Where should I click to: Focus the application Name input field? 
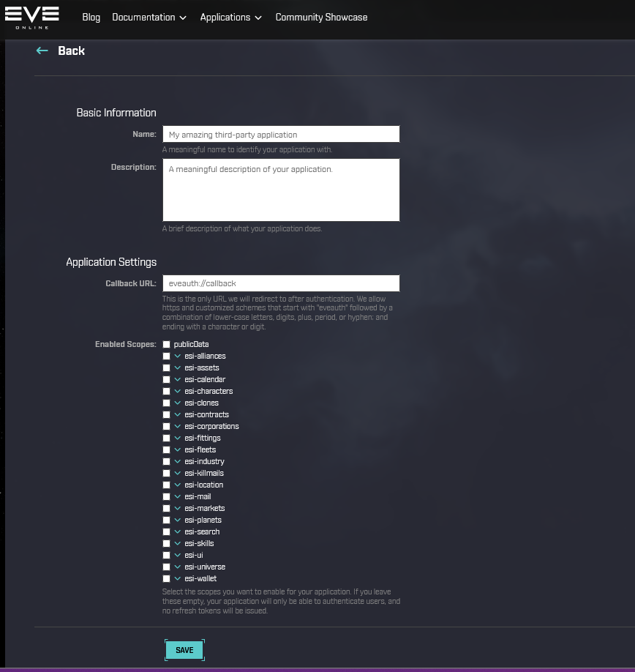tap(281, 135)
